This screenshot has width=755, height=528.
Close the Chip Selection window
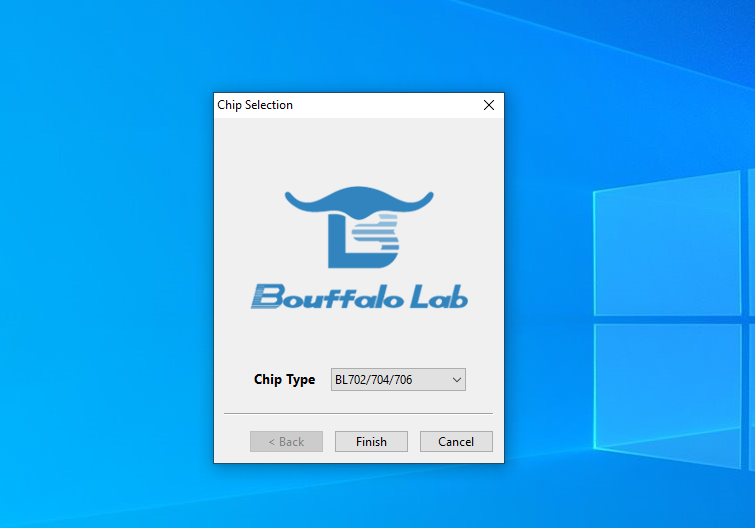click(x=489, y=105)
